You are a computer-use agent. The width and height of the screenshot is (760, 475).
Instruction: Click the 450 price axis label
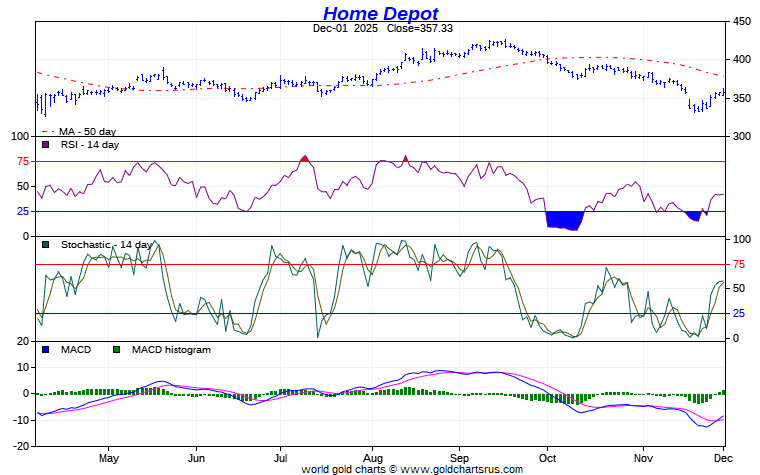click(x=741, y=21)
